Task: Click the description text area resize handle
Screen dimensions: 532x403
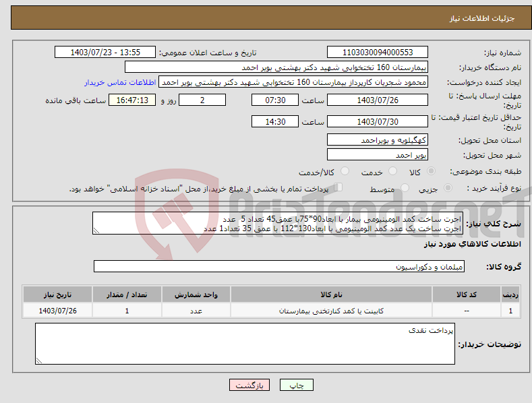Action: click(x=96, y=230)
